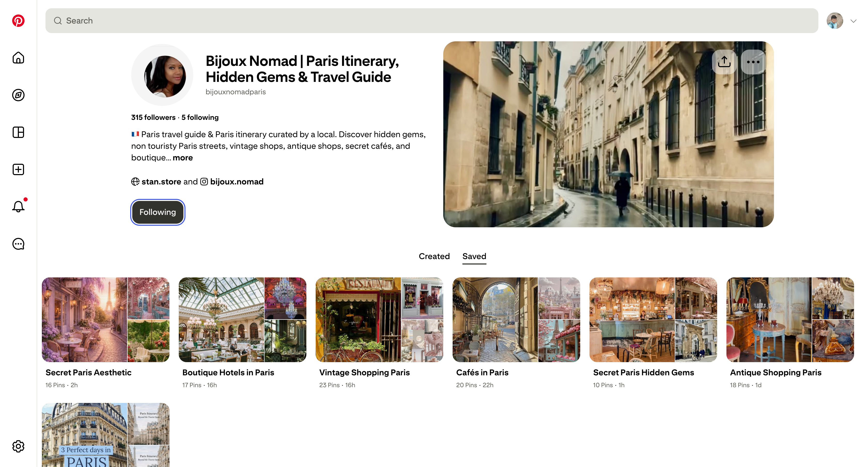Image resolution: width=868 pixels, height=467 pixels.
Task: Click the Search input field
Action: click(432, 21)
